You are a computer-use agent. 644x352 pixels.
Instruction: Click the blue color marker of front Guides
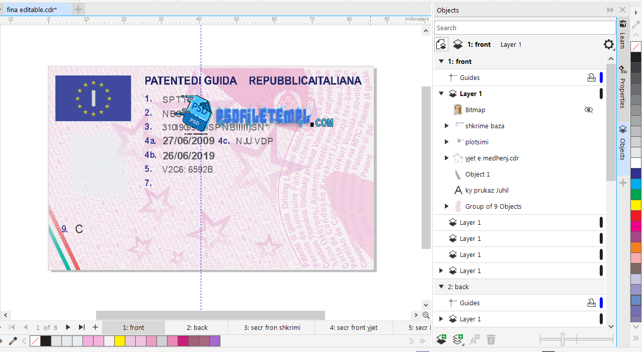(x=601, y=77)
